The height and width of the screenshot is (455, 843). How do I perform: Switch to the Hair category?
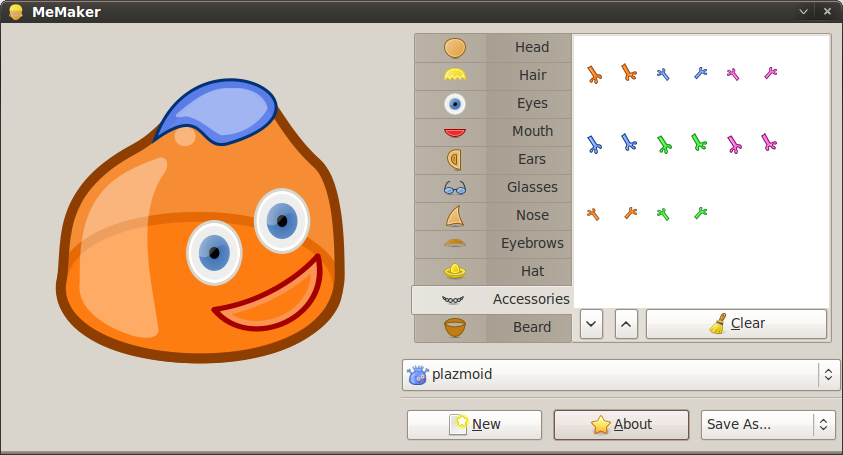(x=493, y=75)
